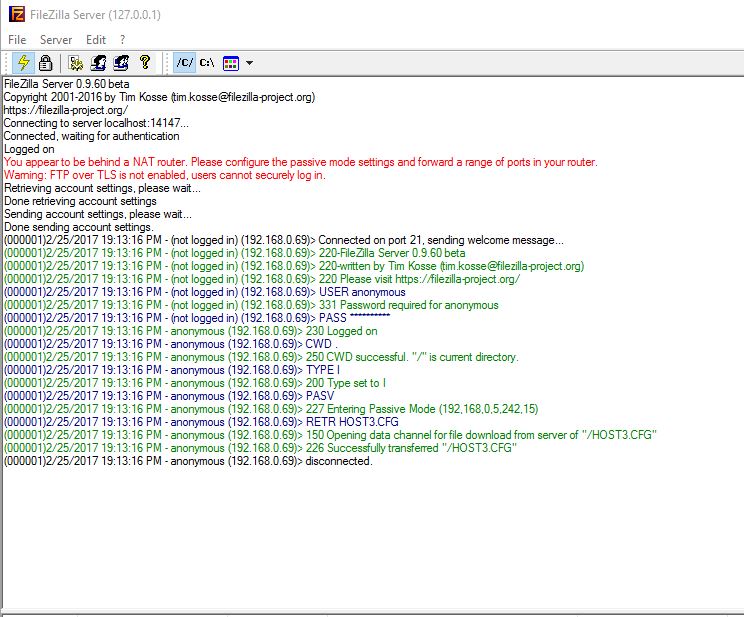This screenshot has width=744, height=617.
Task: Toggle the lightning bolt server active icon
Action: point(23,63)
